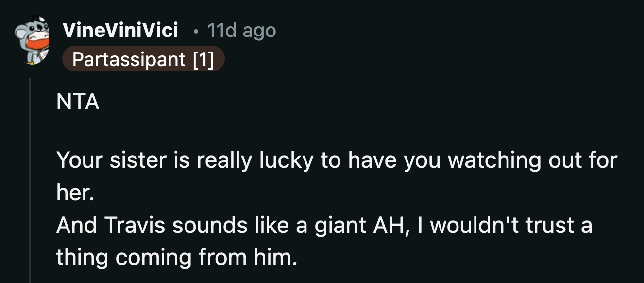Image resolution: width=644 pixels, height=283 pixels.
Task: Open the Partassipant [1] flair badge
Action: pos(143,59)
